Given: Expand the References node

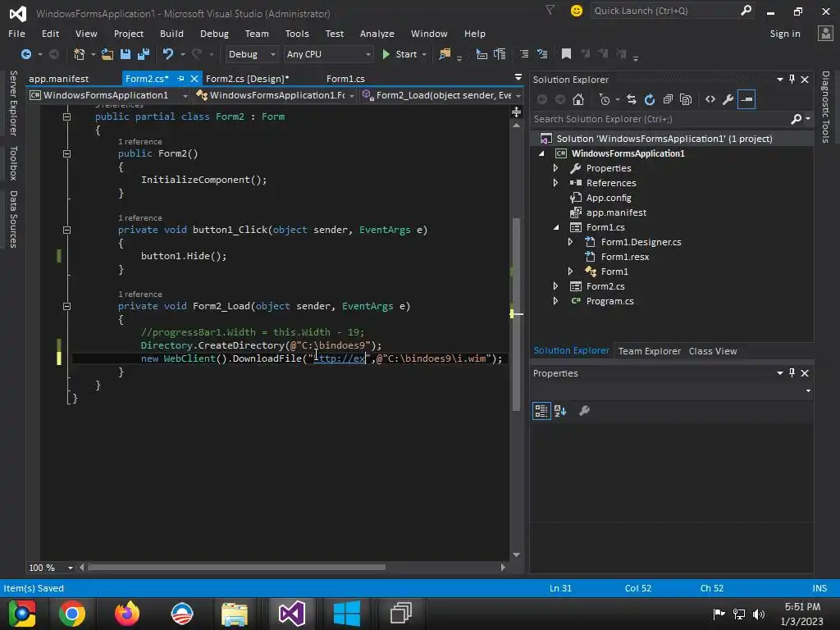Looking at the screenshot, I should click(x=555, y=183).
